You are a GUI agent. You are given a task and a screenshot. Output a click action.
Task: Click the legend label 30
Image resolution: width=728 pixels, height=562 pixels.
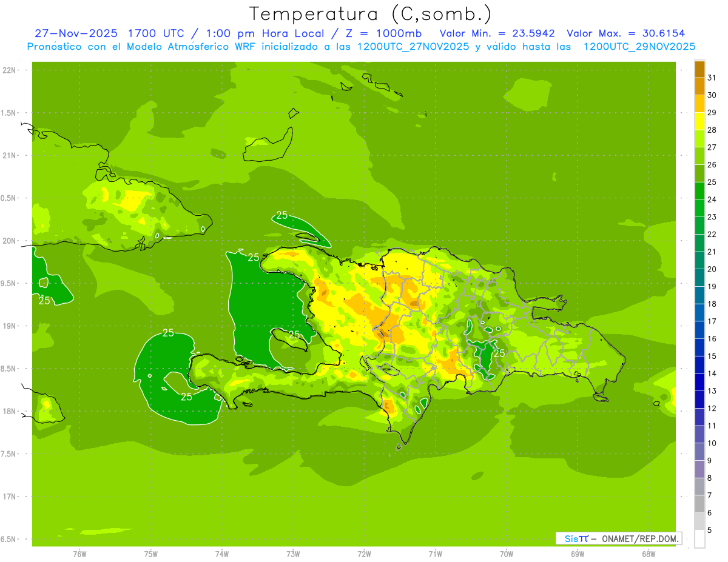coord(712,95)
